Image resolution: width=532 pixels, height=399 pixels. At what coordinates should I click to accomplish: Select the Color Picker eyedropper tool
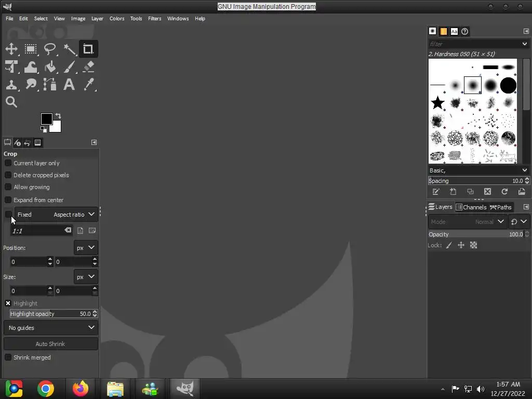[88, 84]
